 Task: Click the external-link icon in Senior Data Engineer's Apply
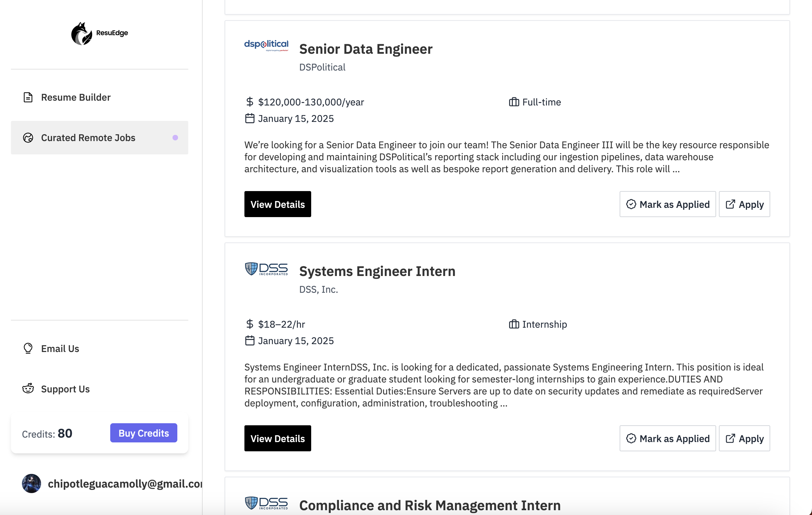click(731, 204)
